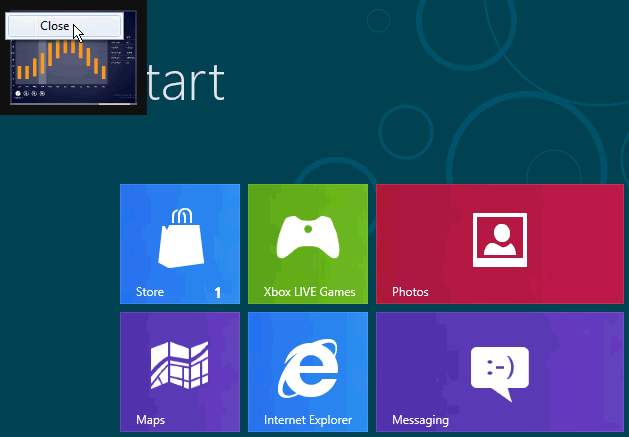Open the Photos tile
Image resolution: width=629 pixels, height=437 pixels.
pos(500,244)
